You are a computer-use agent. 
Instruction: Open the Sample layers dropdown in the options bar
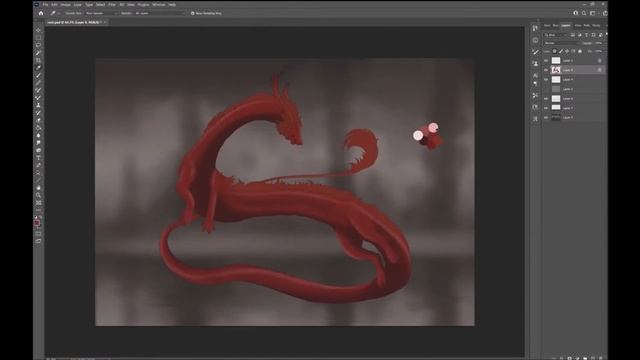159,13
